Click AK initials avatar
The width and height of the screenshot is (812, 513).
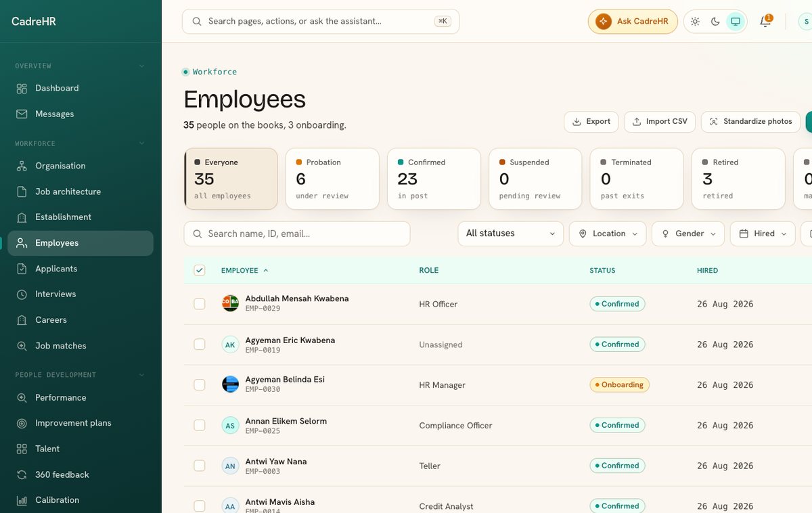230,344
